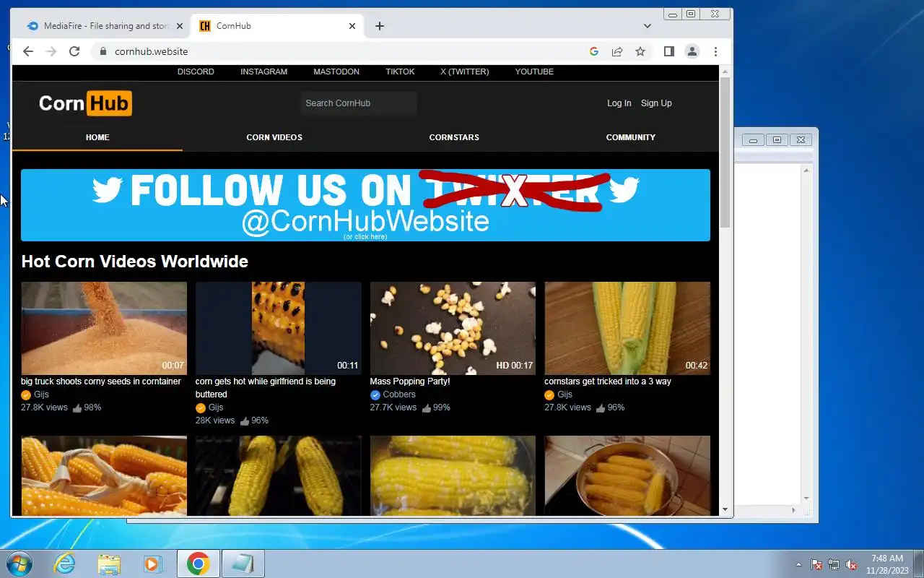Click title 'cornstars get tricked into a 3 way'
The width and height of the screenshot is (924, 578).
[608, 381]
